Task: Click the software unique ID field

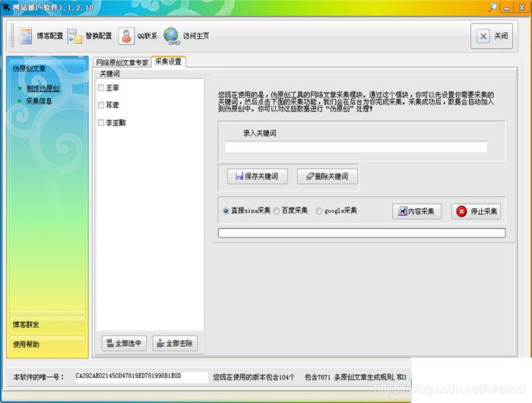Action: [x=141, y=376]
